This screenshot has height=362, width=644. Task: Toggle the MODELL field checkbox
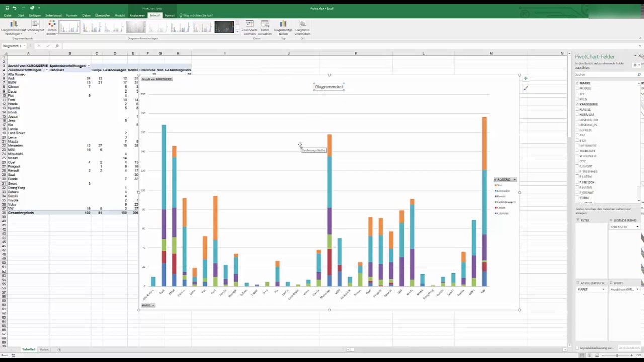point(577,88)
